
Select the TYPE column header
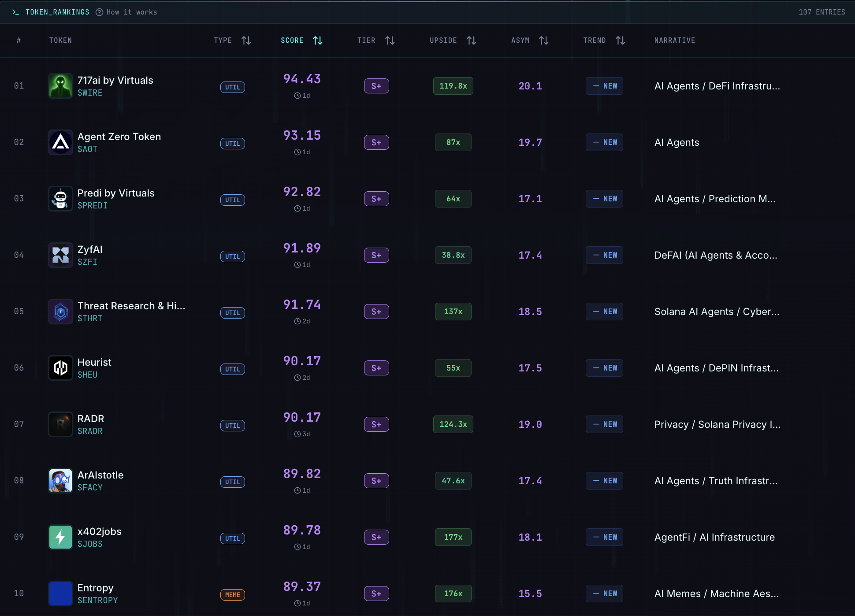coord(223,40)
